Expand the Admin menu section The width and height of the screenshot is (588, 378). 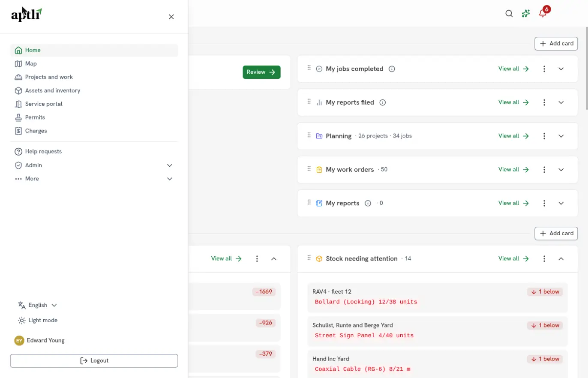tap(94, 165)
